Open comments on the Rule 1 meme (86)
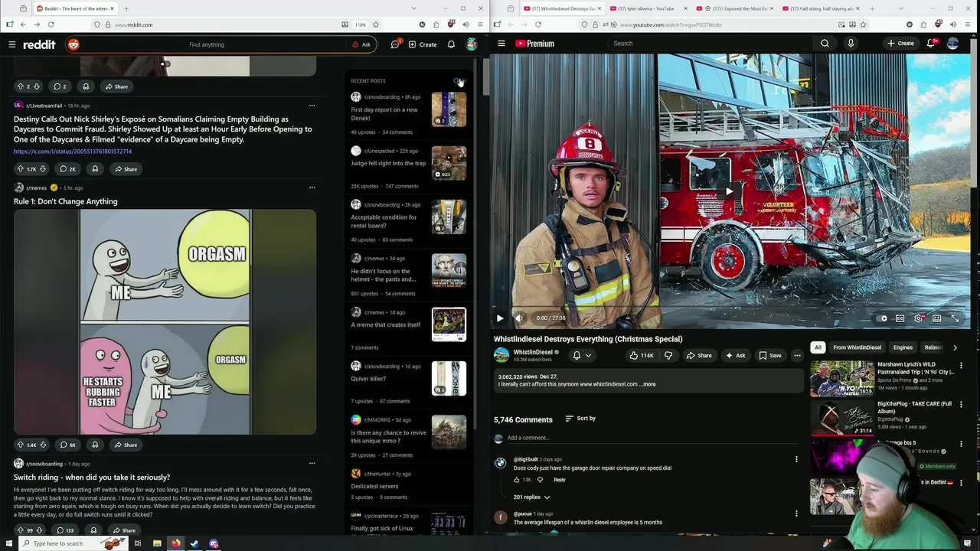 pos(68,445)
